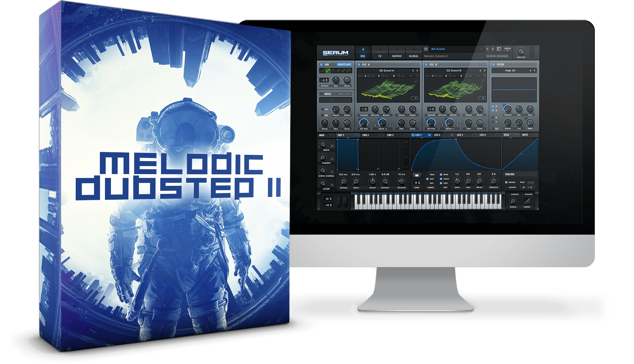Click the portamento CURVE shape box

coord(527,201)
